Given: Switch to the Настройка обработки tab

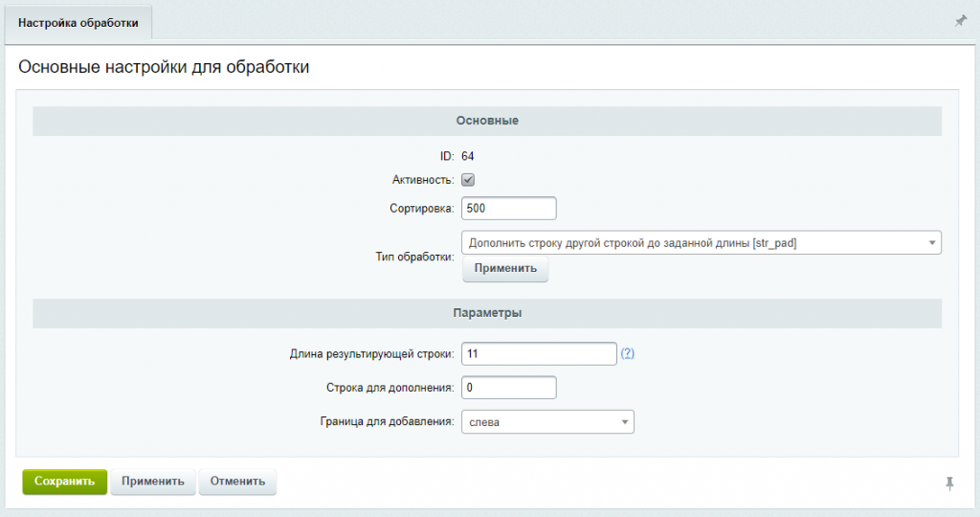Looking at the screenshot, I should point(78,23).
